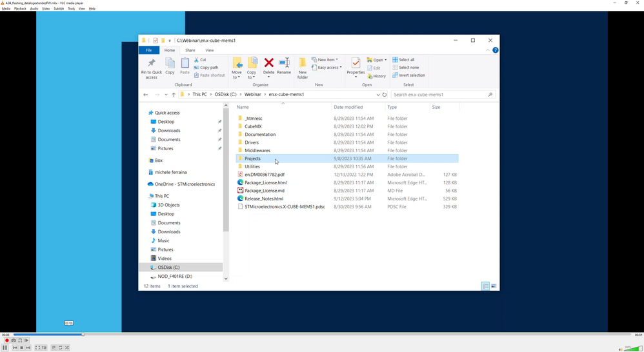Advance video frame by frame in VLC
The width and height of the screenshot is (644, 352).
(26, 340)
